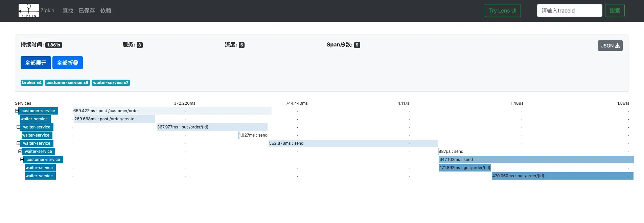This screenshot has height=223, width=644.
Task: Click the 1.489s timeline tick label
Action: pos(517,103)
